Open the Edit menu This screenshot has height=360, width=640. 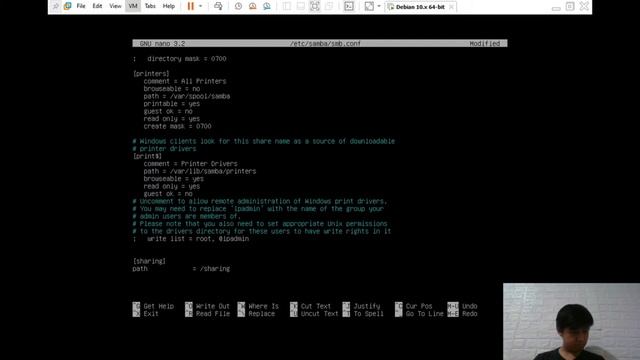(x=97, y=6)
